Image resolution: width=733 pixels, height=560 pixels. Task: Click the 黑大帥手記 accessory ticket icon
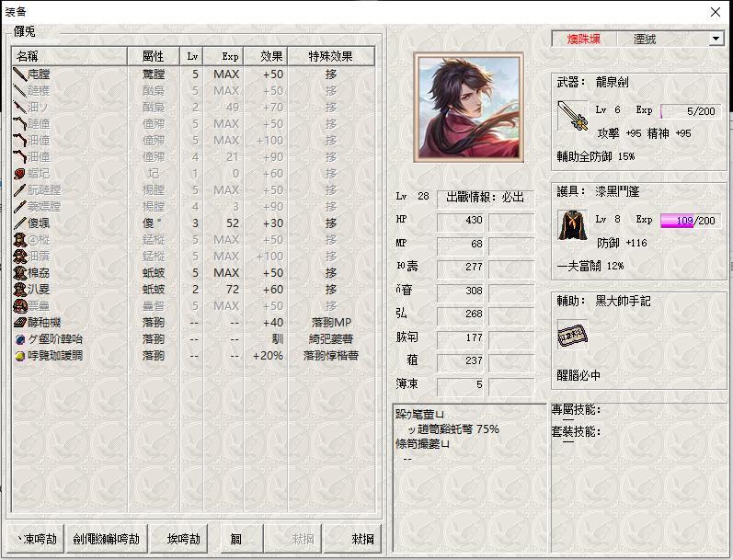coord(571,337)
